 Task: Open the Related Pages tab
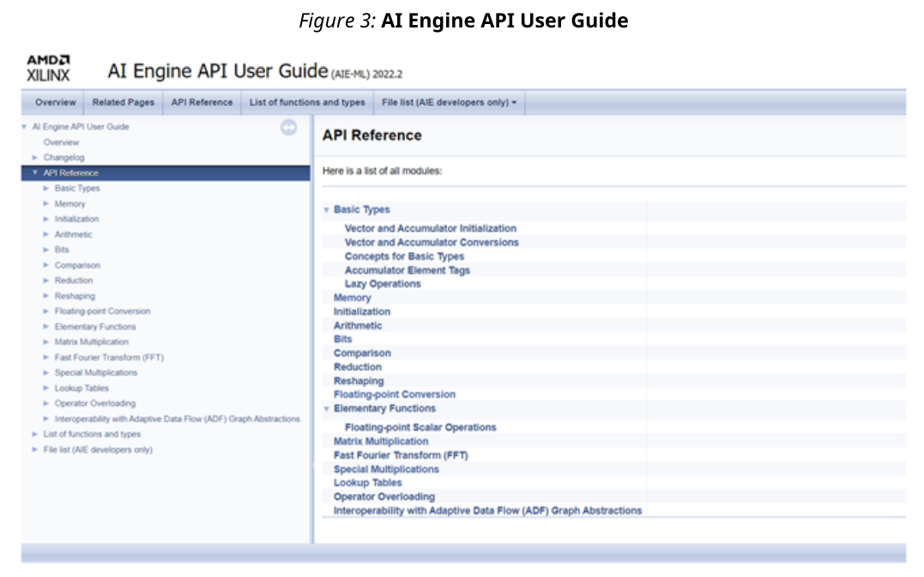(124, 102)
